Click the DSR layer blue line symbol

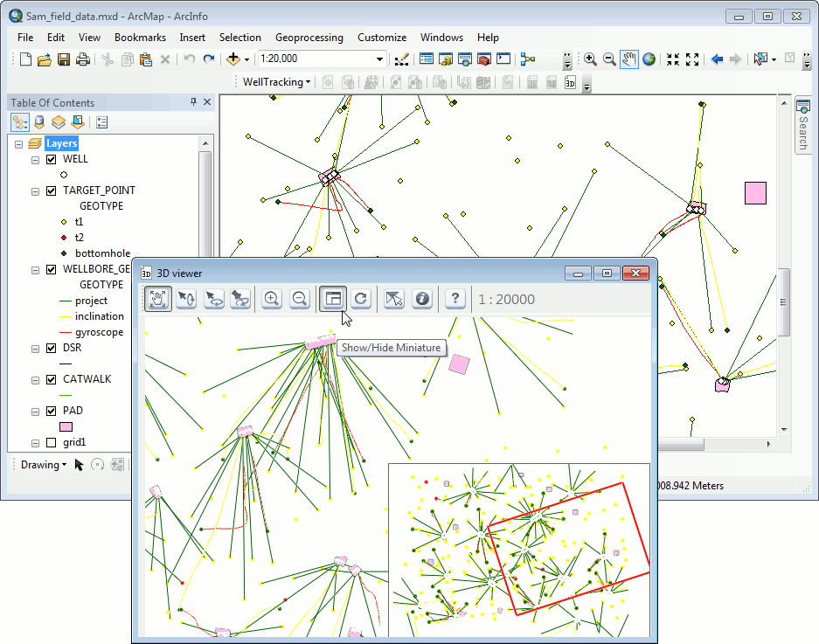pyautogui.click(x=66, y=364)
